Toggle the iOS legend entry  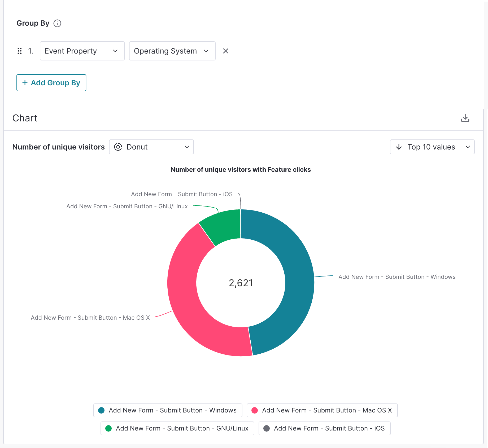tap(324, 428)
